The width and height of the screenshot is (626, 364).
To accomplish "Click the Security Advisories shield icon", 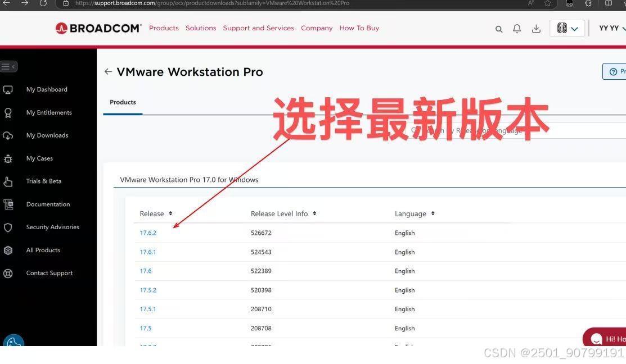I will coord(8,228).
